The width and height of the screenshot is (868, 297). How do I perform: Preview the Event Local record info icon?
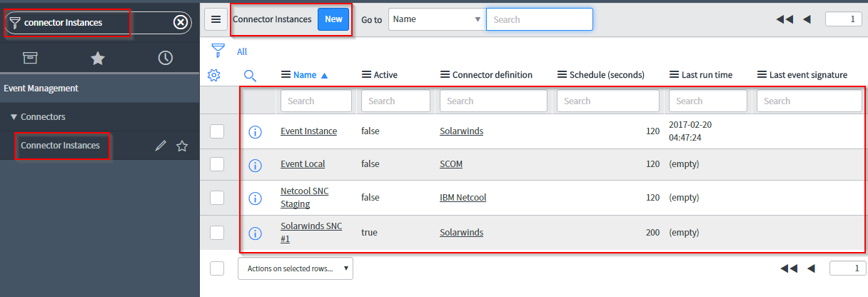255,165
